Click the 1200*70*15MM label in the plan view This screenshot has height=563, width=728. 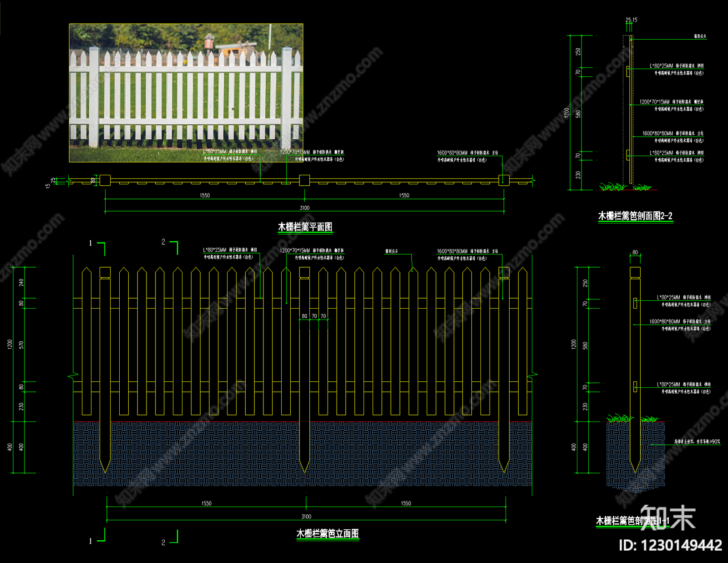click(312, 152)
